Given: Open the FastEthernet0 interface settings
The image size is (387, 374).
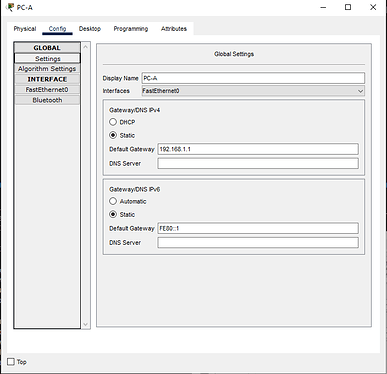Looking at the screenshot, I should [47, 90].
